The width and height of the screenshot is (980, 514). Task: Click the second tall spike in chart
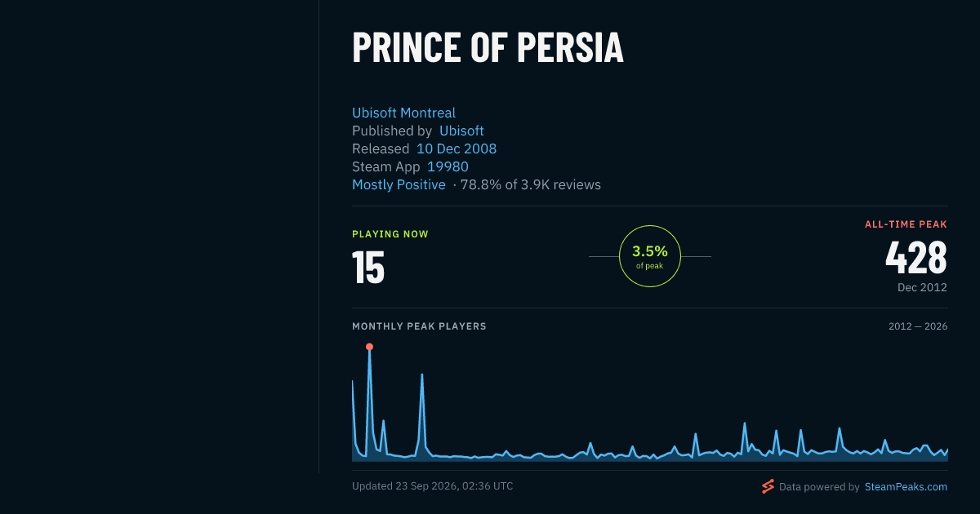click(x=421, y=374)
